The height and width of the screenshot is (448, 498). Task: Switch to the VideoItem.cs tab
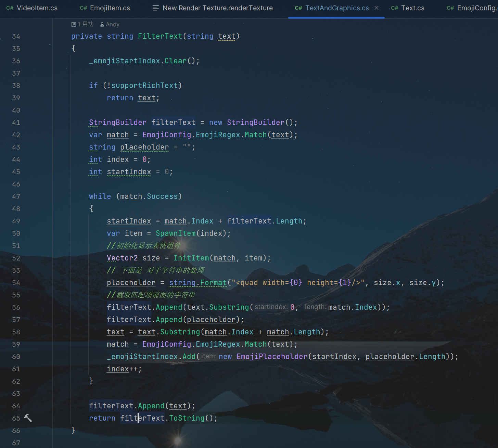(x=37, y=8)
